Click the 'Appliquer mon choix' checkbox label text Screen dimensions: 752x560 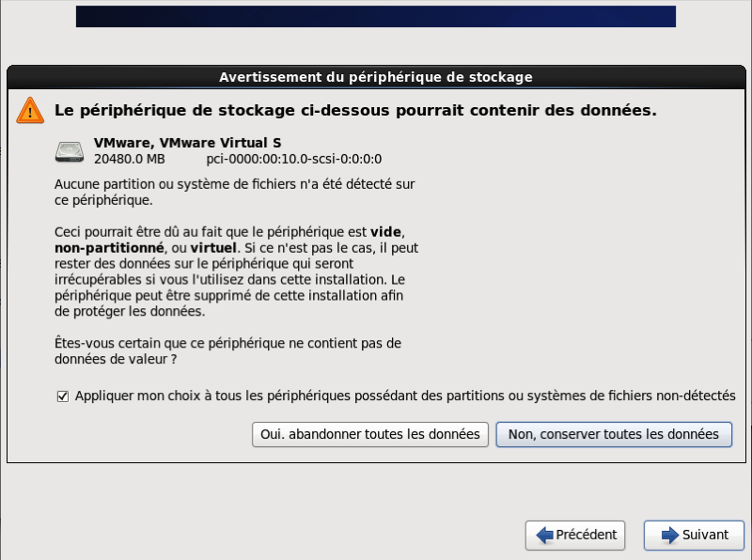(x=404, y=397)
